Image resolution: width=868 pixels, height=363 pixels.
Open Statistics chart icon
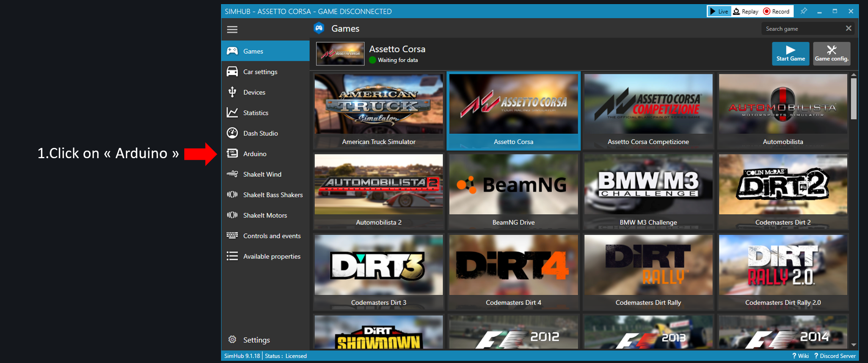pyautogui.click(x=232, y=113)
